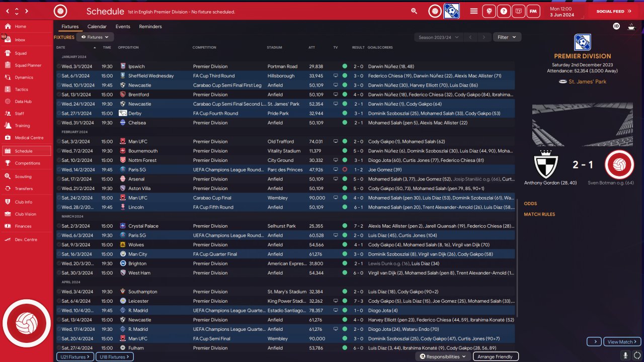
Task: Open the Season 2023/24 dropdown
Action: (x=438, y=37)
